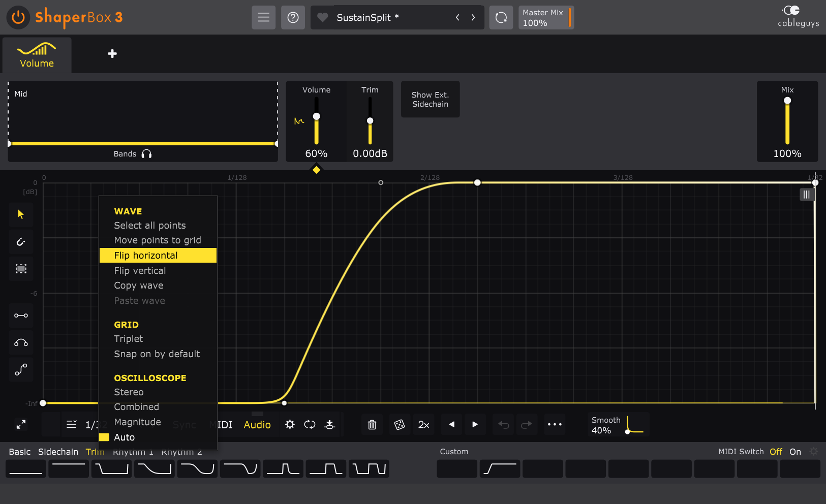This screenshot has width=826, height=504.
Task: Click the 2x double wave button
Action: point(423,425)
